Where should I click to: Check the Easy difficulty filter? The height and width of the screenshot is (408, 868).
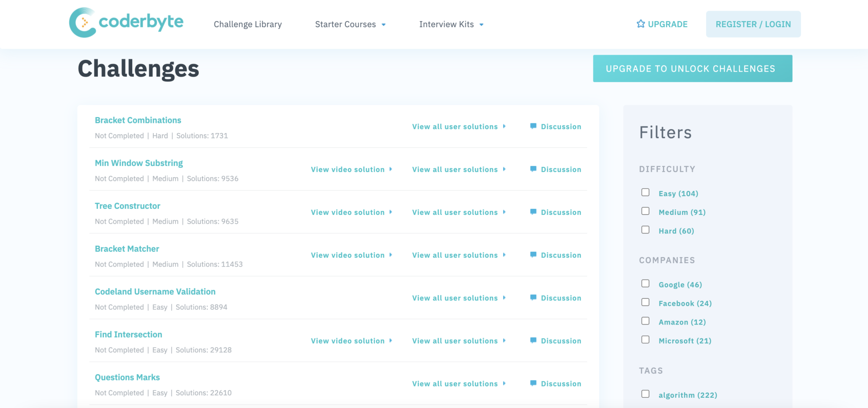645,192
